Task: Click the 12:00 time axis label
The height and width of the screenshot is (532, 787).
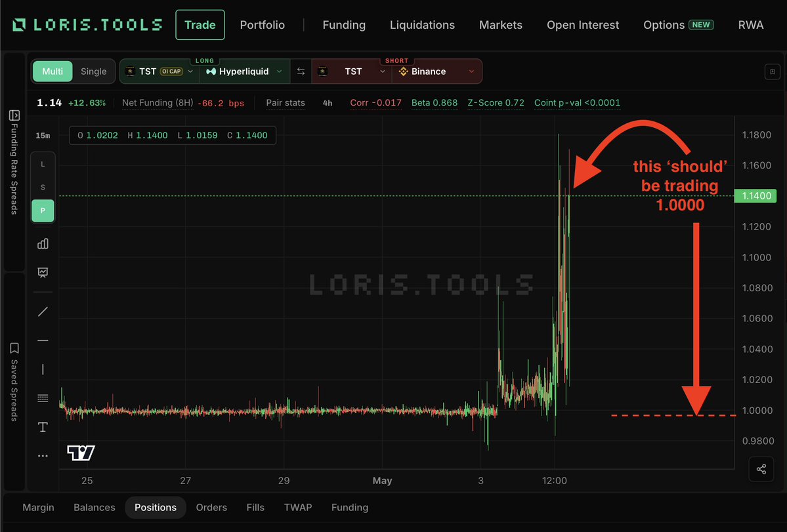Action: tap(554, 480)
